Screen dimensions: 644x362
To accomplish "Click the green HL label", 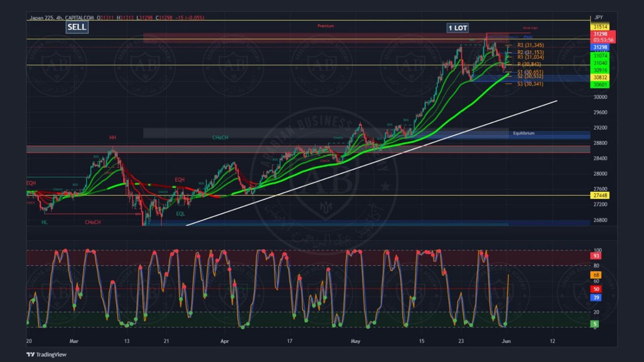I will click(44, 222).
